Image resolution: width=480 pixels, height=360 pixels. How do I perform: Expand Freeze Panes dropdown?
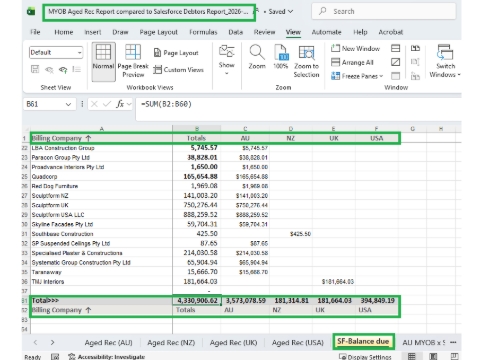click(x=357, y=76)
